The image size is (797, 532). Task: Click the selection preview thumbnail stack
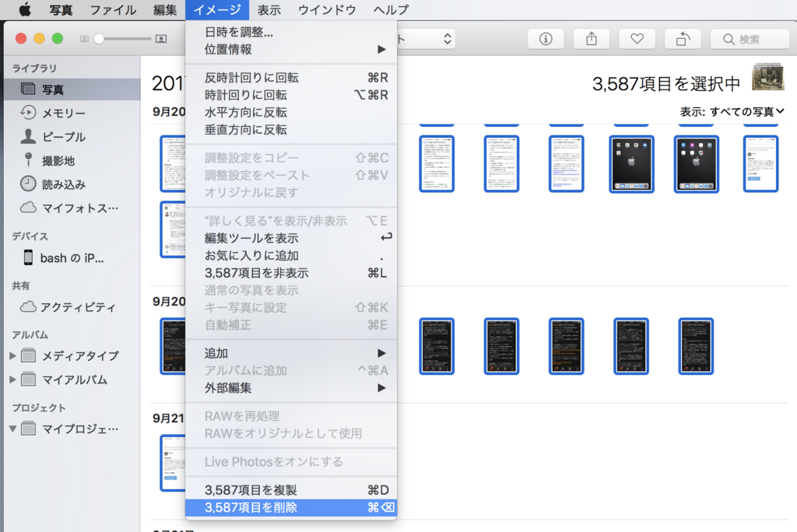767,77
